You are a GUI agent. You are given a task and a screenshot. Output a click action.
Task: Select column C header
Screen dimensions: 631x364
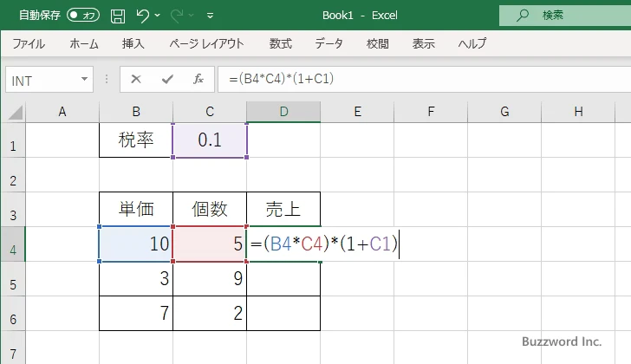tap(210, 112)
